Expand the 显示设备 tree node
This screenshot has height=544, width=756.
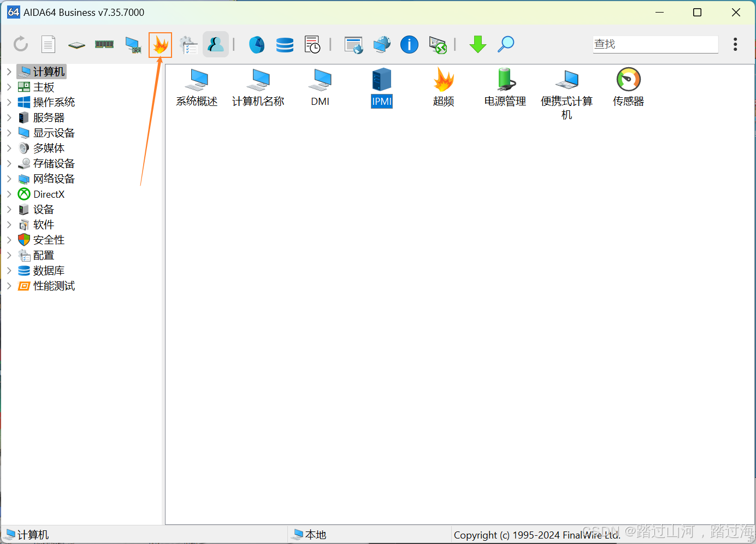[x=9, y=133]
